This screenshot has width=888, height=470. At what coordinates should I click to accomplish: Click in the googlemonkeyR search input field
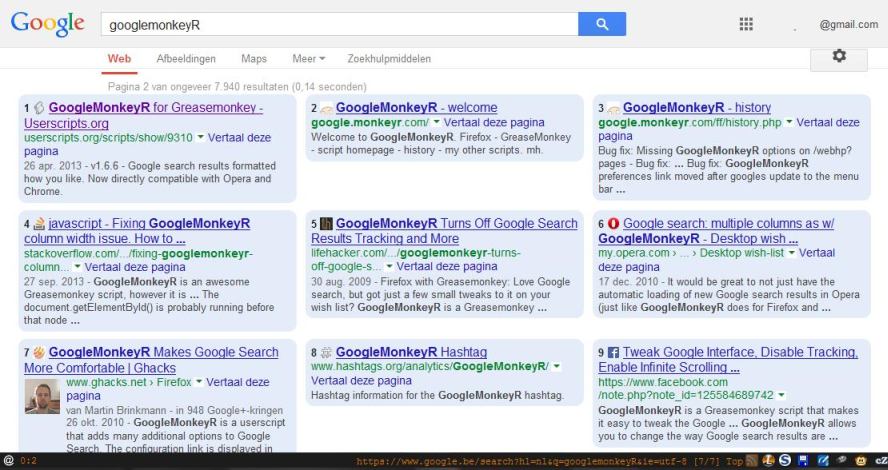339,24
